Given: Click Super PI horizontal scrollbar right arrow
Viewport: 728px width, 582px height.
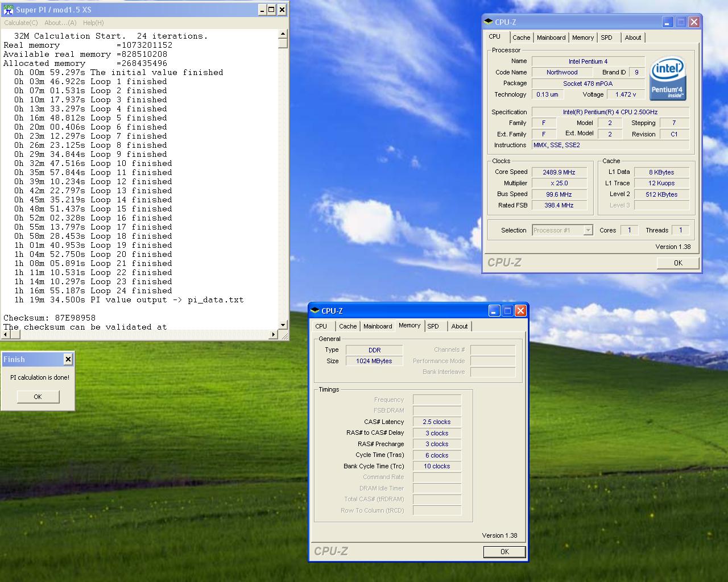Looking at the screenshot, I should 273,335.
